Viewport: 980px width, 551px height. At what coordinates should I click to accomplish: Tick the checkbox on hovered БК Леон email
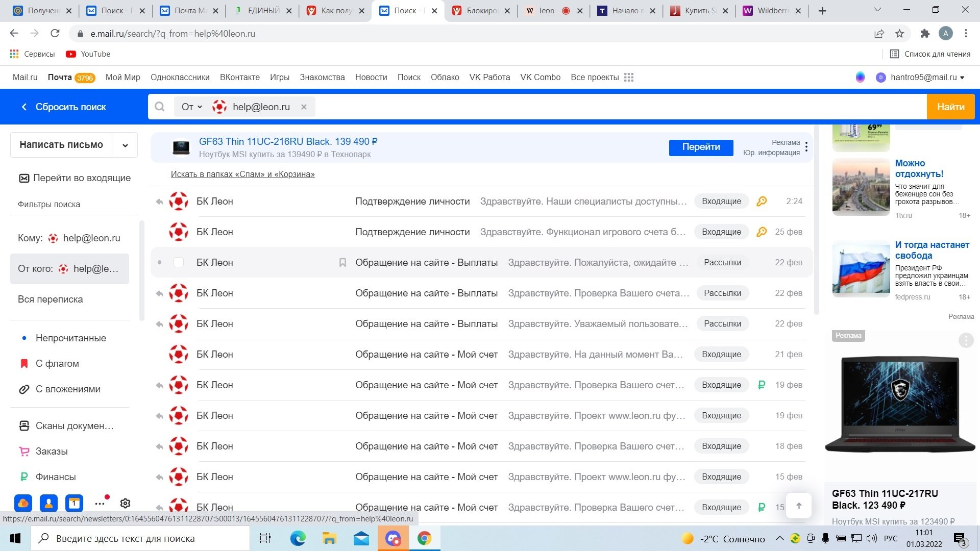178,262
